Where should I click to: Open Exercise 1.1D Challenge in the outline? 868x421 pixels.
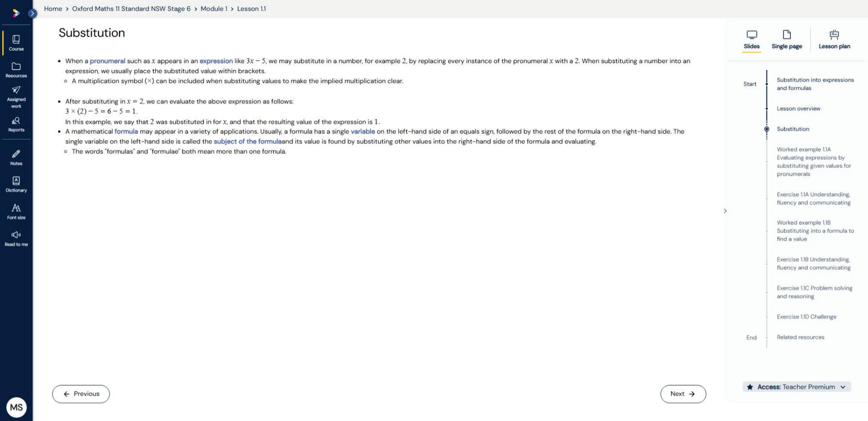pos(806,317)
